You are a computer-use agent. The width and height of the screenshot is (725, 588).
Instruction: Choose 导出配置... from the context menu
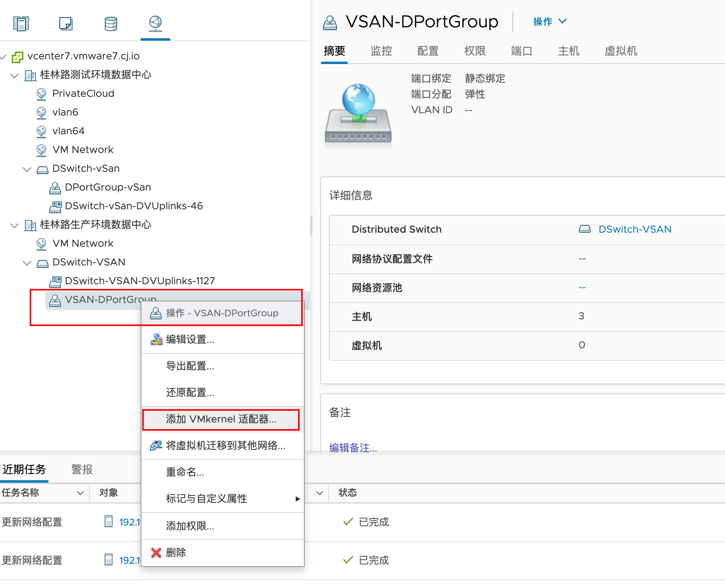click(223, 366)
